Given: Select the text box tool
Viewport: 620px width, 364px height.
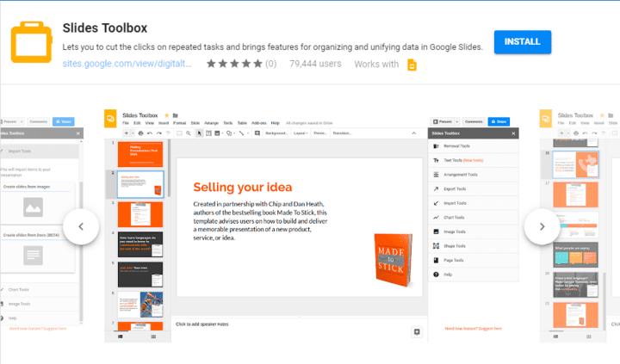Looking at the screenshot, I should pyautogui.click(x=208, y=133).
